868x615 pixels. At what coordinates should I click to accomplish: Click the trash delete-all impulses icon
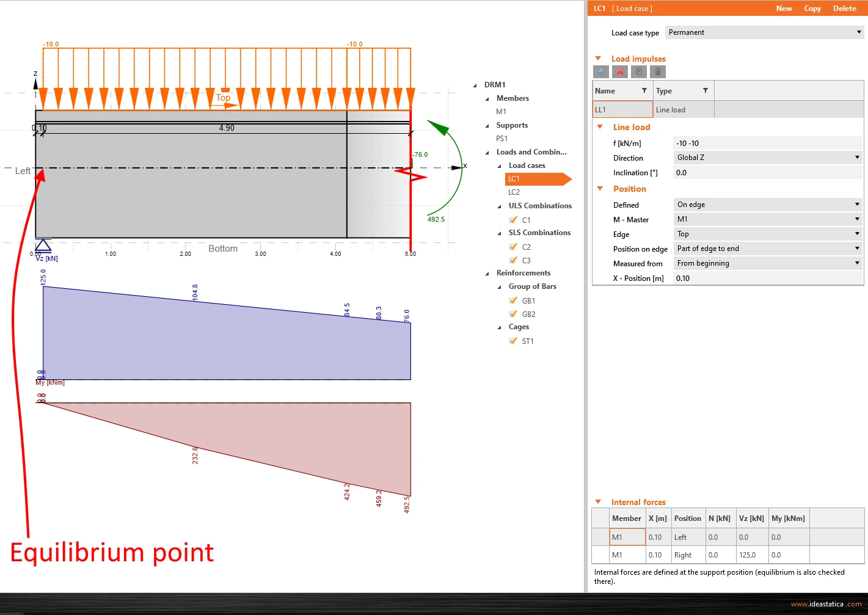658,71
